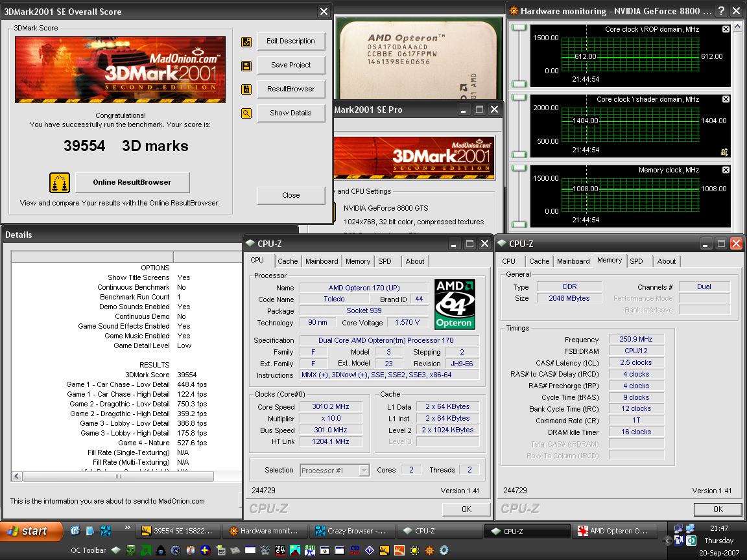Expand the quick launch overflow chevron
Screen dimensions: 747x560
127,527
